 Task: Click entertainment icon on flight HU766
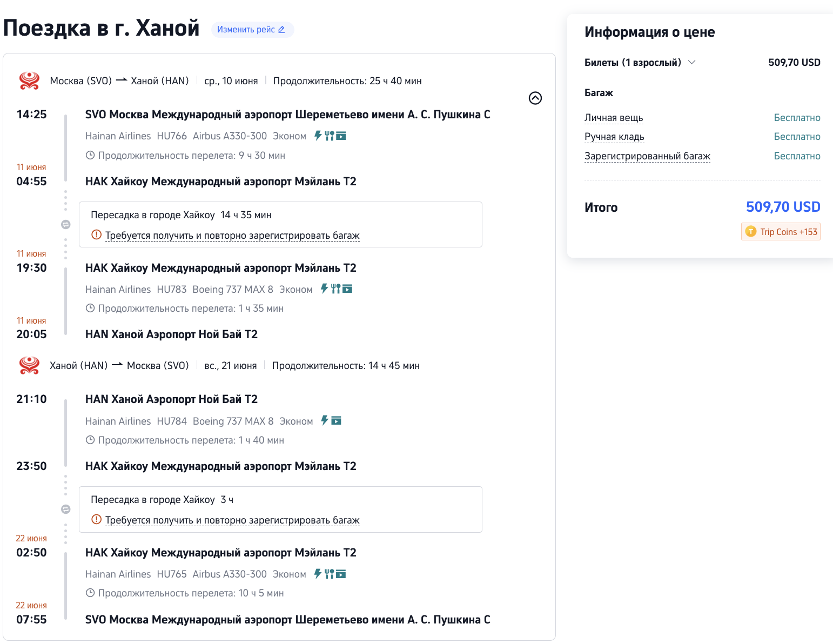tap(341, 136)
